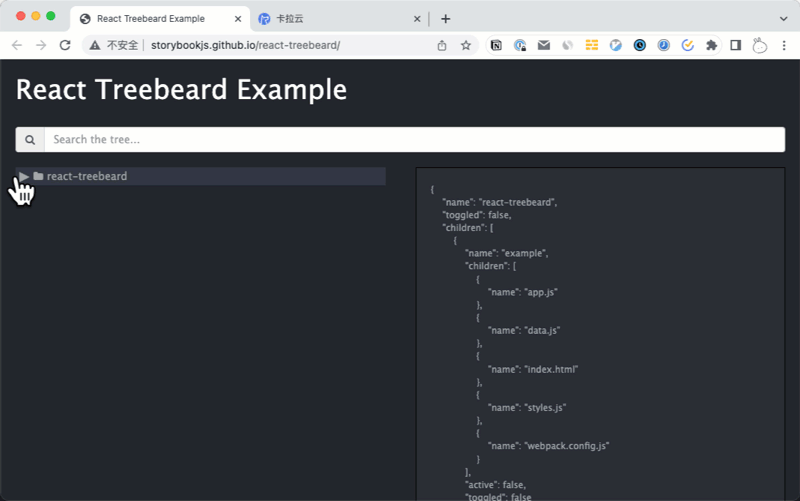Switch to the 卡拉云 tab
800x501 pixels.
pos(330,19)
